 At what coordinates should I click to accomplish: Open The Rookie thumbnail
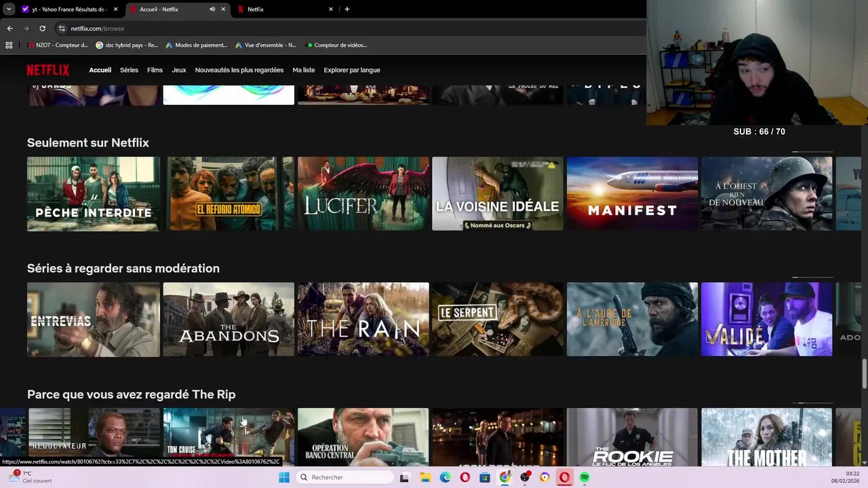point(632,437)
